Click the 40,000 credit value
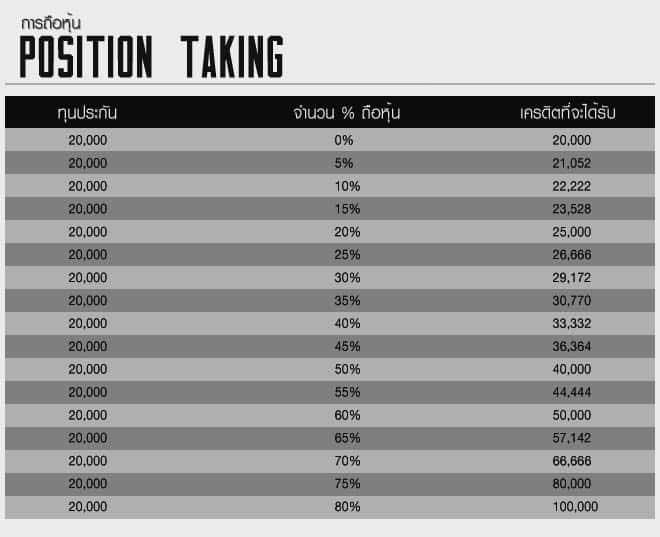This screenshot has width=660, height=537. (x=572, y=369)
